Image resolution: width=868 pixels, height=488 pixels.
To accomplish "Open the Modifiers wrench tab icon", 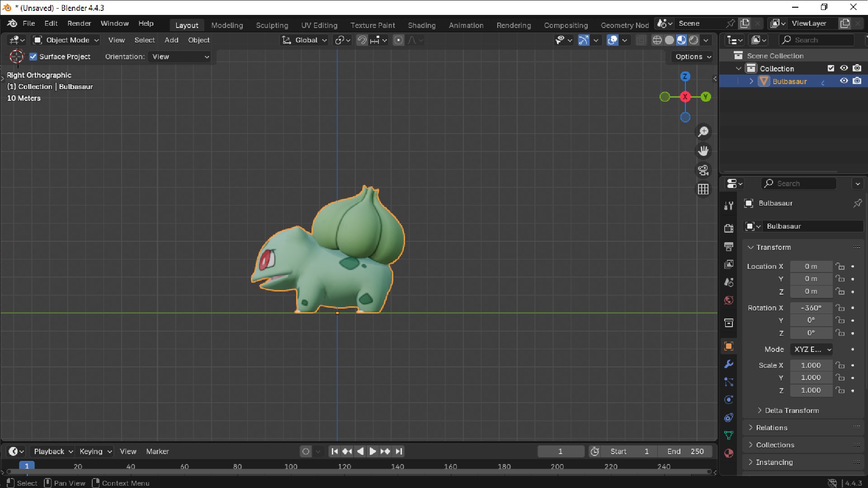I will 729,364.
